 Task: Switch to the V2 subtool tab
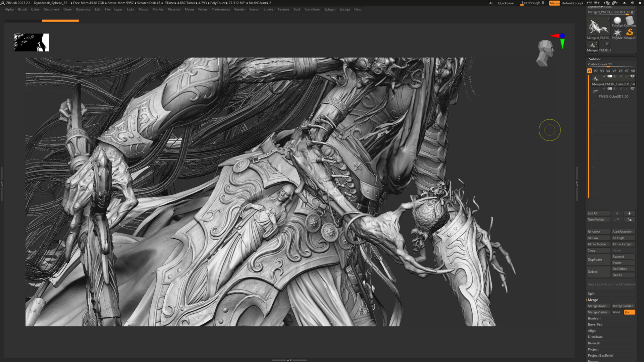pos(596,71)
